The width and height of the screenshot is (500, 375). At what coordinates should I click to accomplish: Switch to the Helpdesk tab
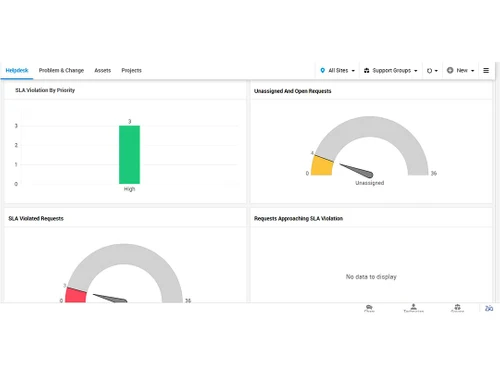tap(17, 70)
